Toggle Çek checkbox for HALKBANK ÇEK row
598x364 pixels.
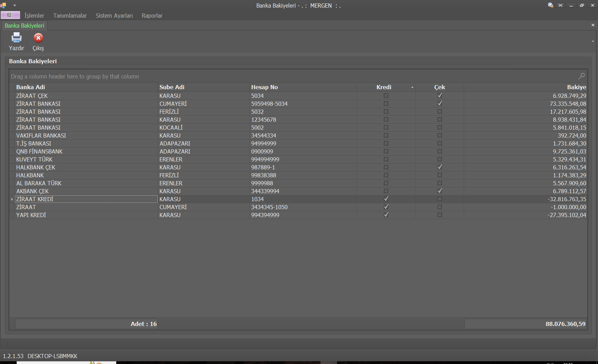click(440, 167)
